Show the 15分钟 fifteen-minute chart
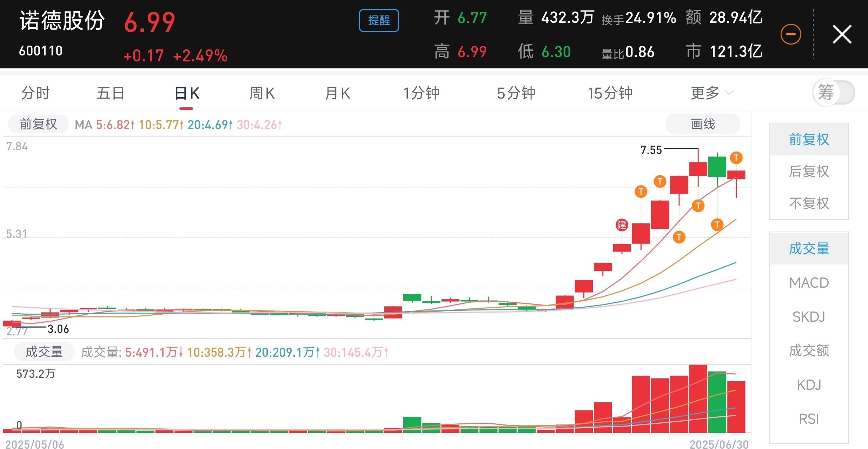This screenshot has width=868, height=449. 610,93
